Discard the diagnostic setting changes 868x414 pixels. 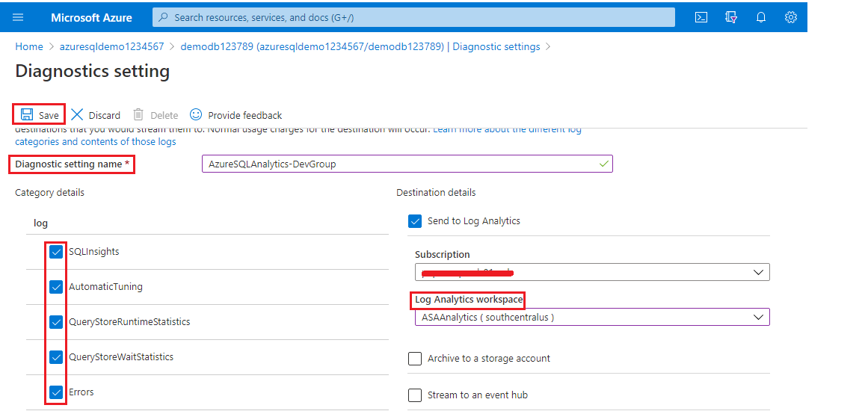[x=96, y=115]
